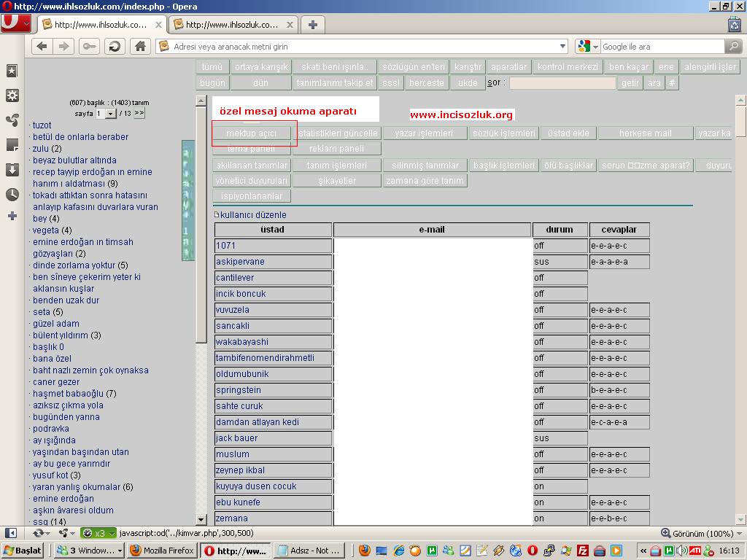Open the Google search engine dropdown
The height and width of the screenshot is (560, 747).
coord(587,47)
